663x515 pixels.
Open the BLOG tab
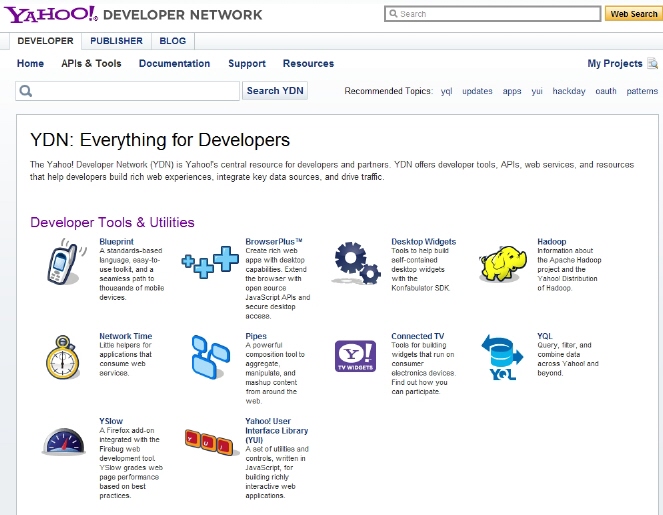point(173,41)
